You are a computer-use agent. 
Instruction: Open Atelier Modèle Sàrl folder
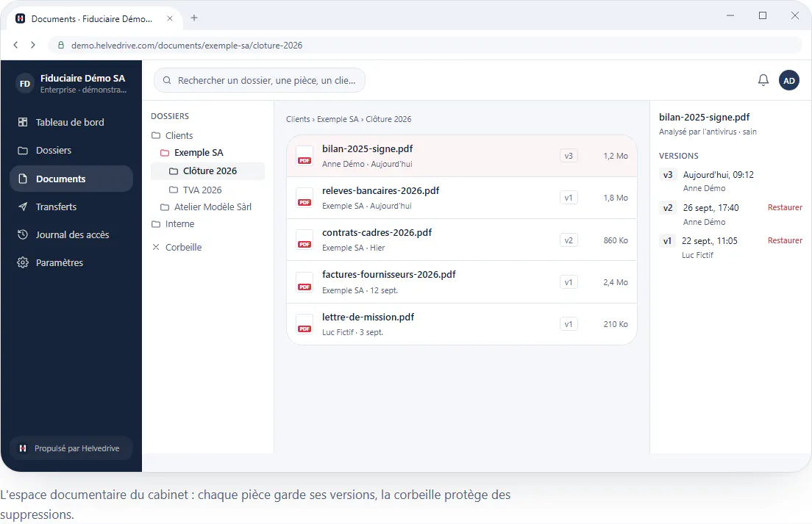tap(207, 207)
